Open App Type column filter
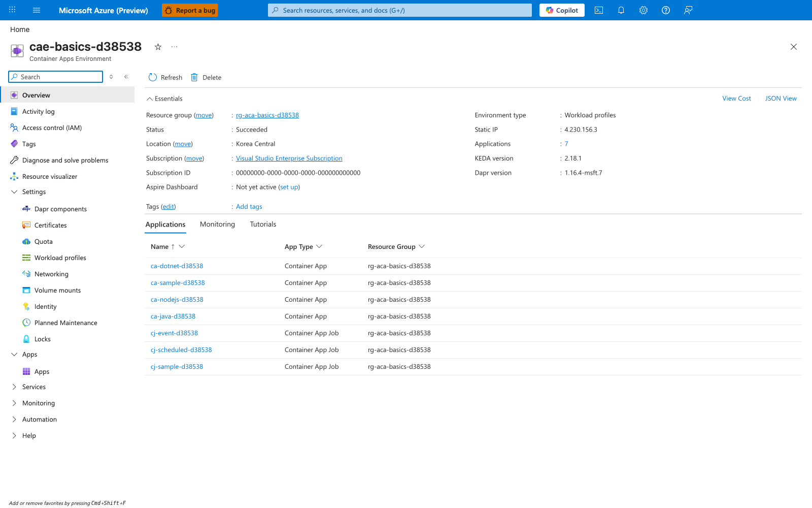The image size is (812, 508). 319,246
